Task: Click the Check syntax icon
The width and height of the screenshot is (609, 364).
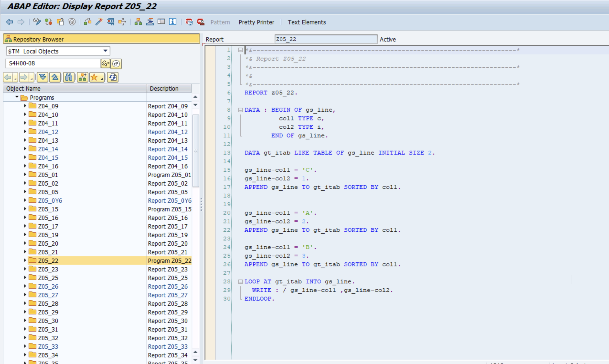Action: [87, 22]
